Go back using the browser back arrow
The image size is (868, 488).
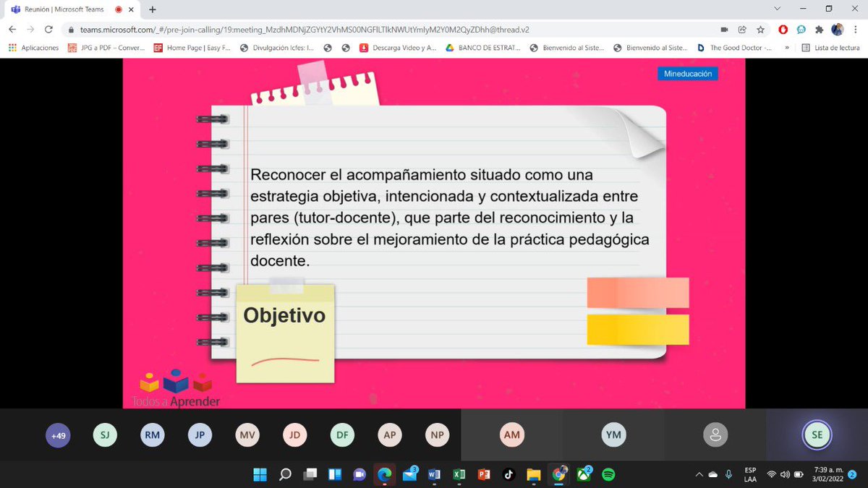coord(12,30)
